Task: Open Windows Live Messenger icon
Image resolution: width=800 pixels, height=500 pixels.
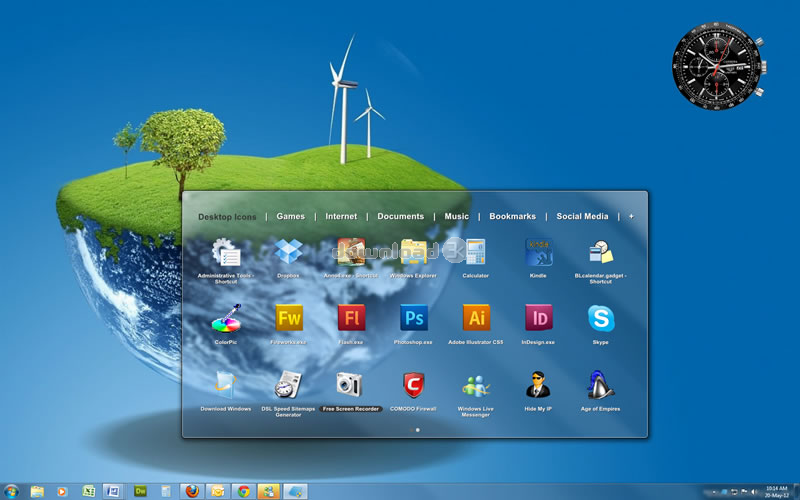Action: pos(476,386)
